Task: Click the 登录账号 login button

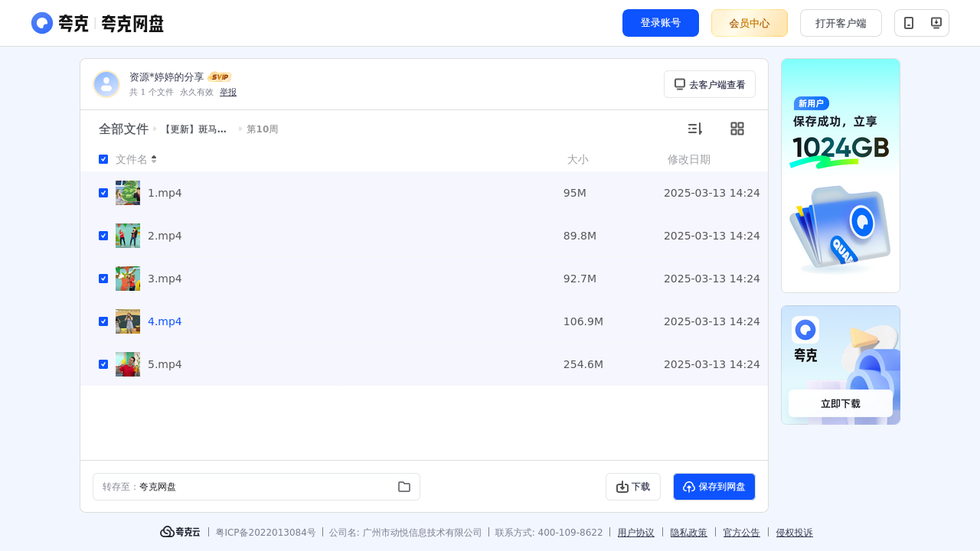Action: click(x=661, y=23)
